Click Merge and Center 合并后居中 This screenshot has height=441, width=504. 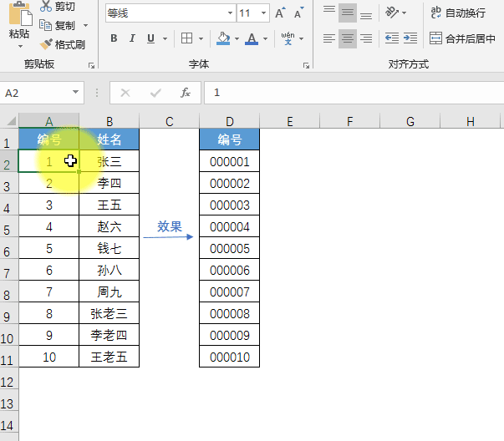462,38
